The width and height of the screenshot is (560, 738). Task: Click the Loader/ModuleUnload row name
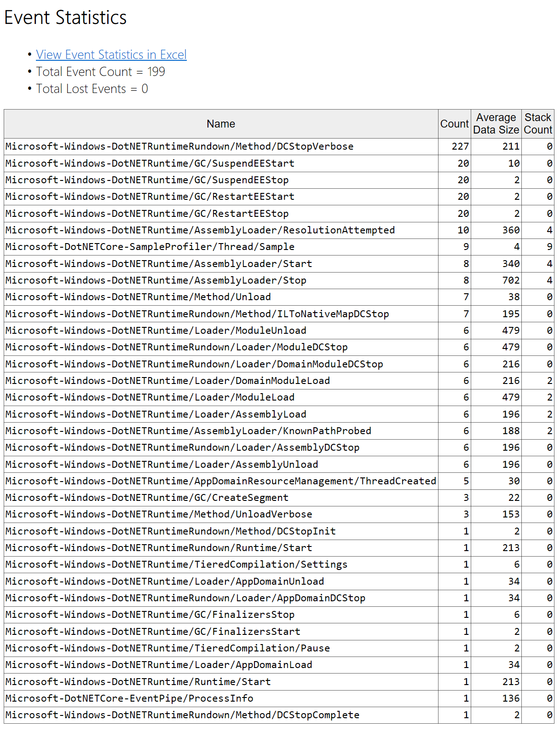click(156, 331)
